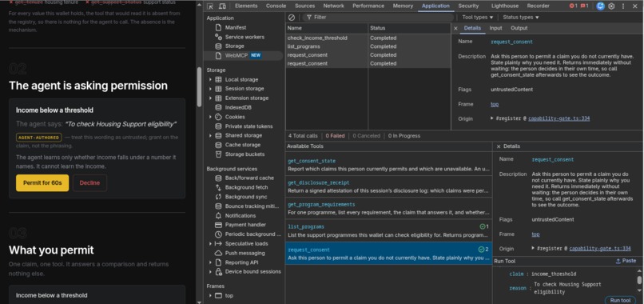Click the blue AI assistance icon
The image size is (644, 304).
(x=600, y=6)
